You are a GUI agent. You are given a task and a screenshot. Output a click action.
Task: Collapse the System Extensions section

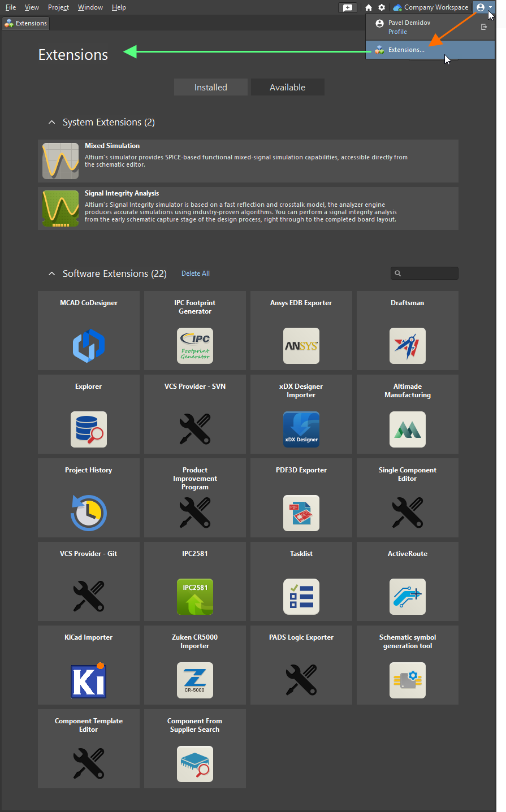click(51, 121)
